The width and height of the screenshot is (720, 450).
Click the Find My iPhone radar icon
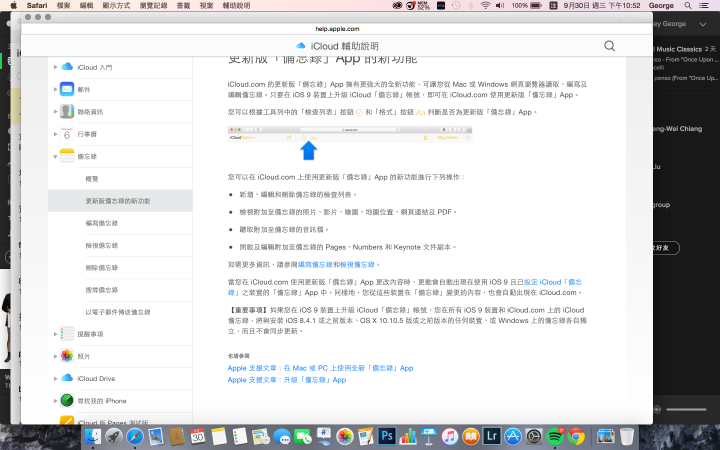(x=67, y=400)
